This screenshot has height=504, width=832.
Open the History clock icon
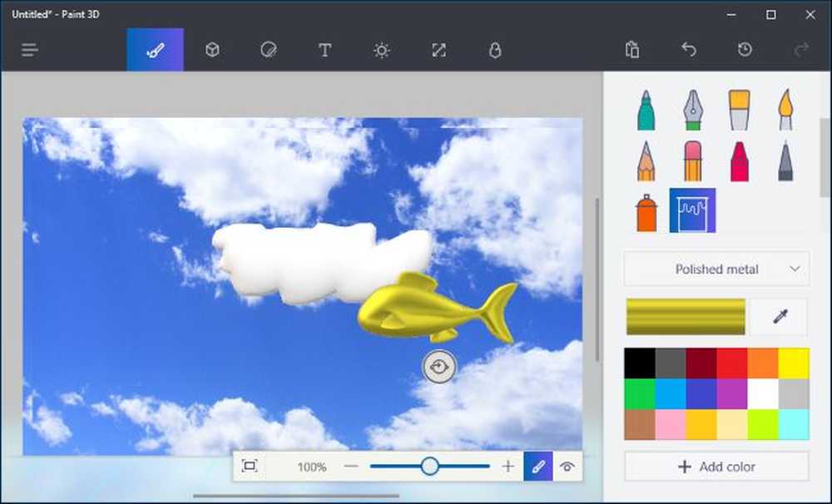click(745, 49)
